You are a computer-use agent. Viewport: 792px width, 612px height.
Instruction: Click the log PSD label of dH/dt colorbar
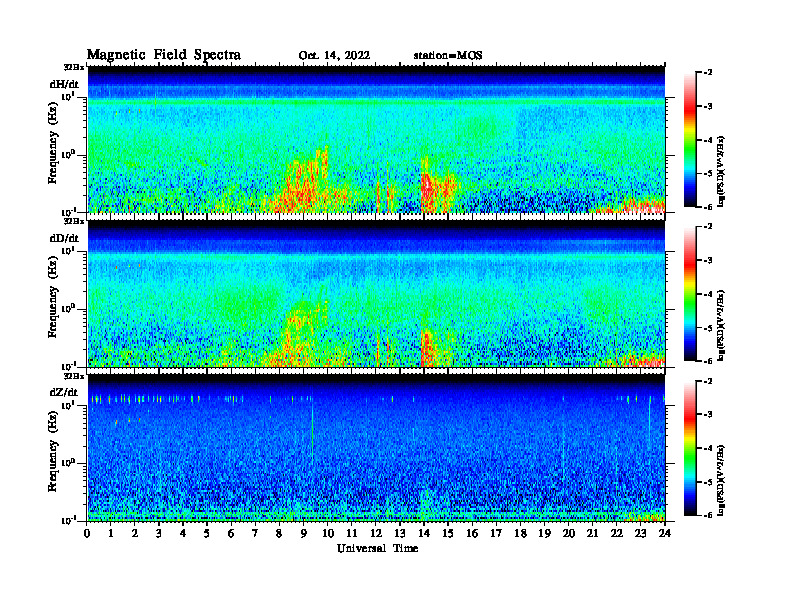[722, 171]
